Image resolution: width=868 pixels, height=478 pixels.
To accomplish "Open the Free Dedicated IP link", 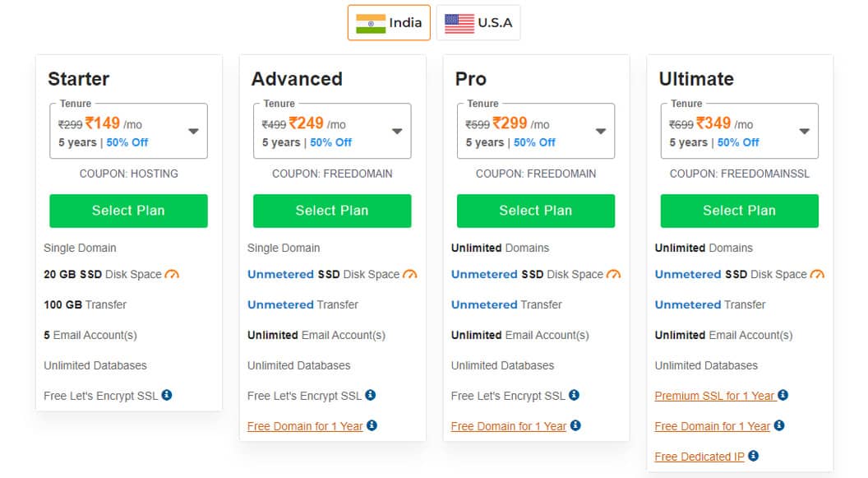I will pyautogui.click(x=698, y=457).
